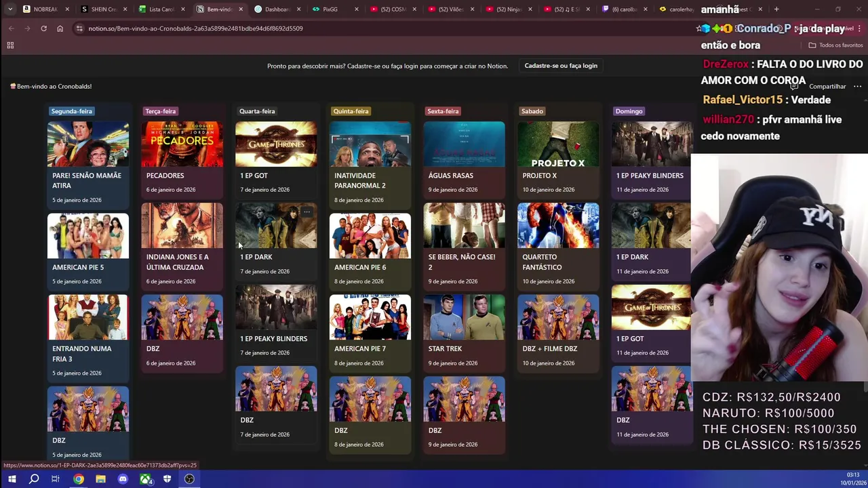Open the Windows Start menu

click(x=12, y=479)
